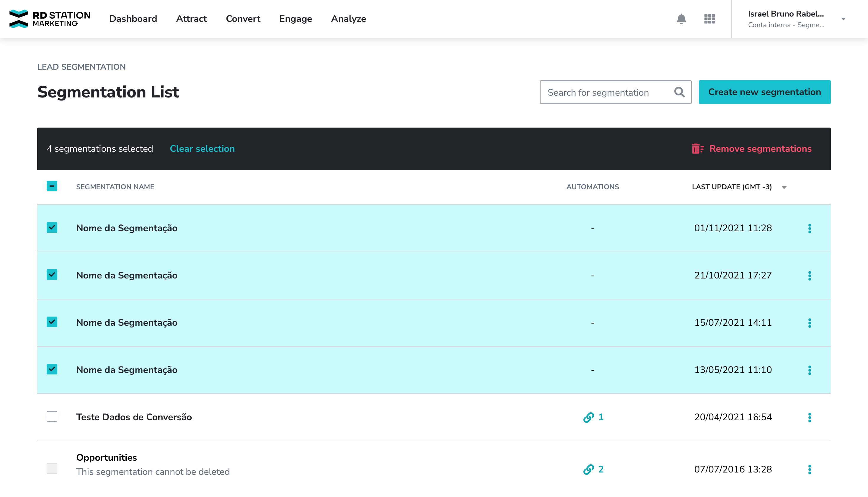The height and width of the screenshot is (497, 868).
Task: Open the Opportunities row options menu
Action: 809,469
